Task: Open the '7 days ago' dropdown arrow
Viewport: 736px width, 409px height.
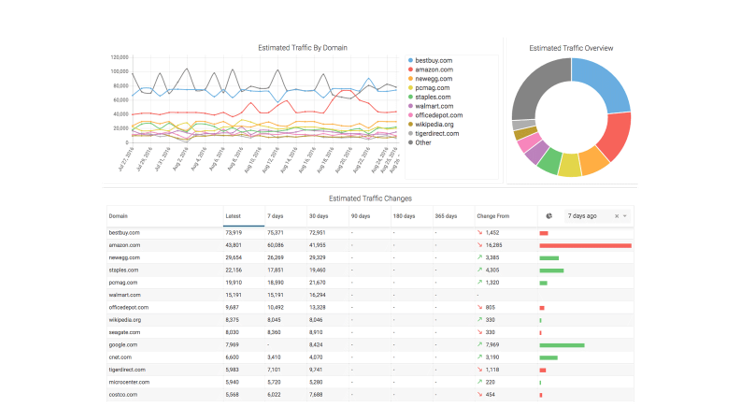Action: coord(625,216)
